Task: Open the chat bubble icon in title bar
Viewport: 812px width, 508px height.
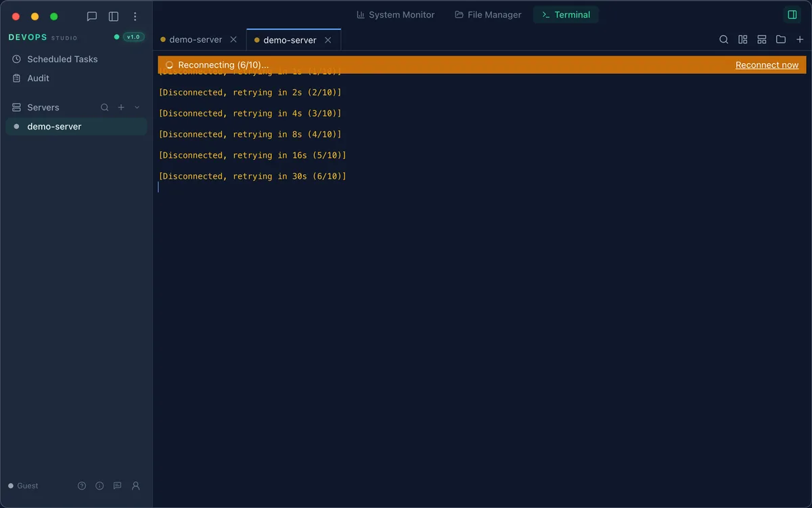Action: (92, 16)
